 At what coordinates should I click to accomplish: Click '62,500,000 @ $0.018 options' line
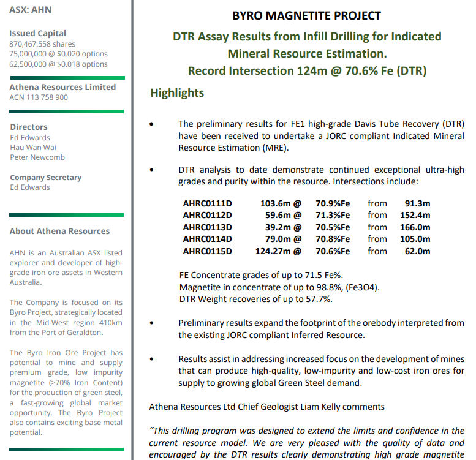58,64
